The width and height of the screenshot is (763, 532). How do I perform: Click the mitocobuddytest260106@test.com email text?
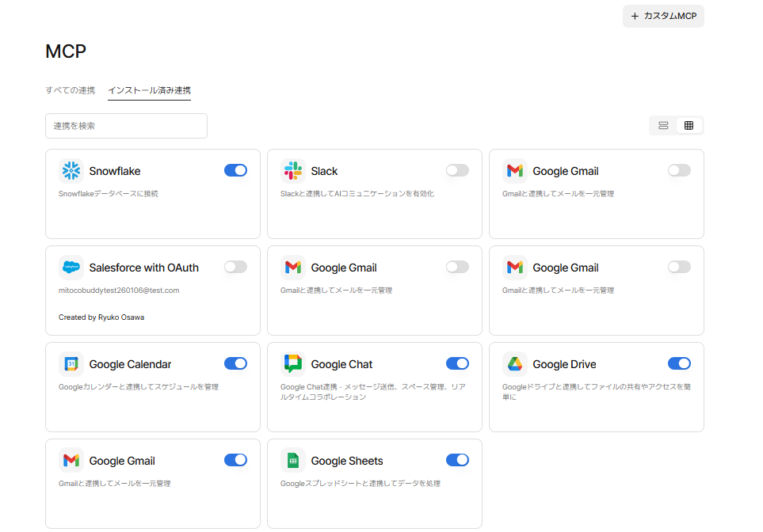tap(119, 291)
